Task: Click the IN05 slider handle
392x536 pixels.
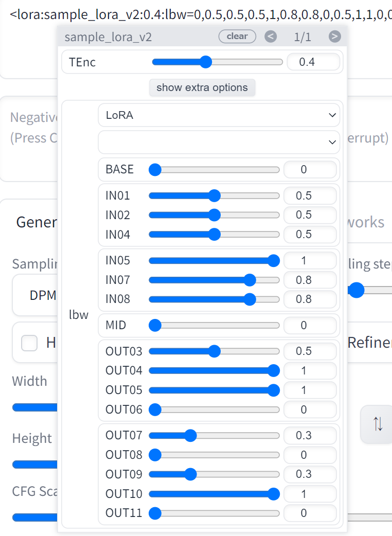Action: point(274,261)
